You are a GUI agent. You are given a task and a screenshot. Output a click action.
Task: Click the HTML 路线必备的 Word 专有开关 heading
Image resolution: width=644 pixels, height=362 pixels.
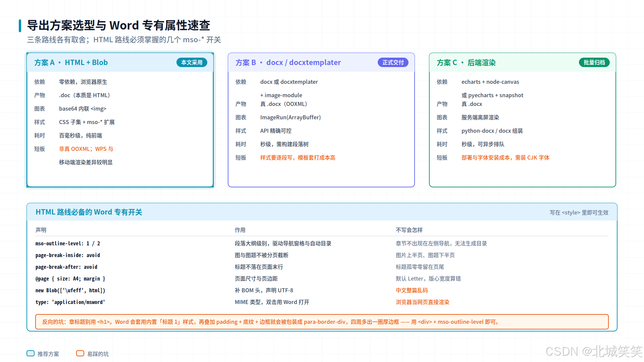(x=89, y=212)
